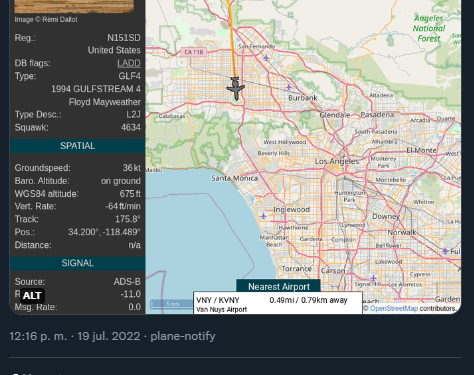Click the Angeles National Forest label
This screenshot has width=474, height=375.
429,28
